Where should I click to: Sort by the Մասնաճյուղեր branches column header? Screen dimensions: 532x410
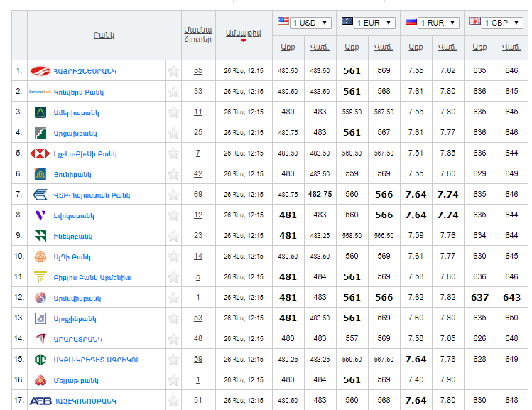(x=198, y=35)
